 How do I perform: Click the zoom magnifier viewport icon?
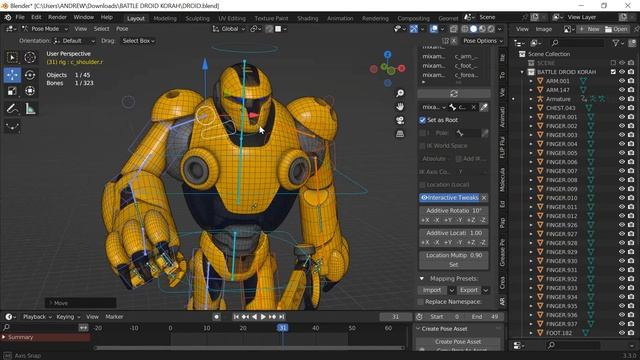coord(400,93)
